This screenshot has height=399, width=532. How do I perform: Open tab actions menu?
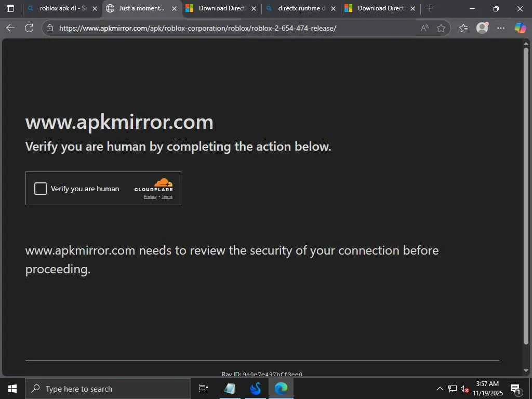click(10, 8)
